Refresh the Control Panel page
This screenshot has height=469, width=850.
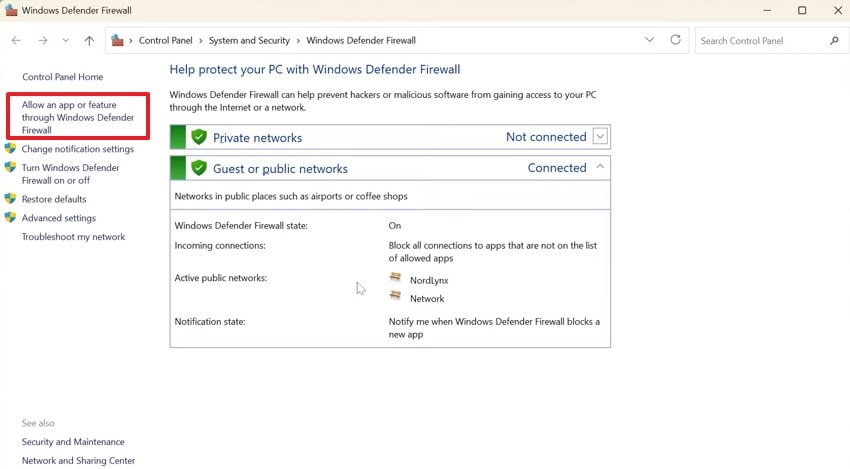click(x=675, y=40)
